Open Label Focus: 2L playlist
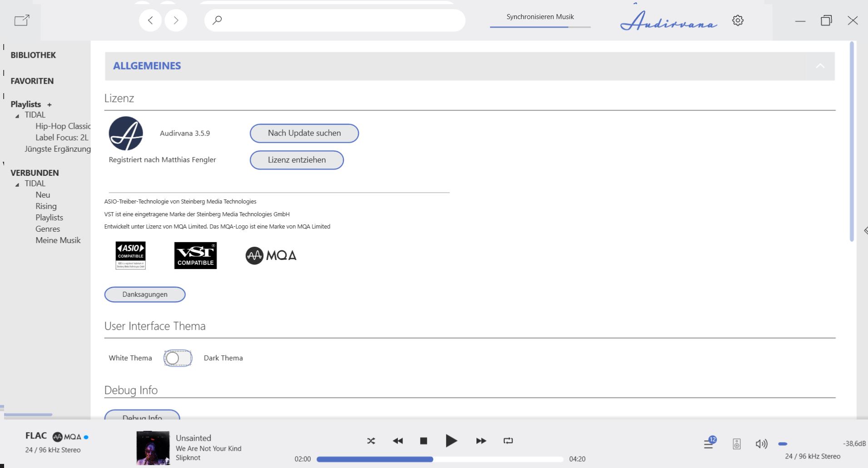 62,137
